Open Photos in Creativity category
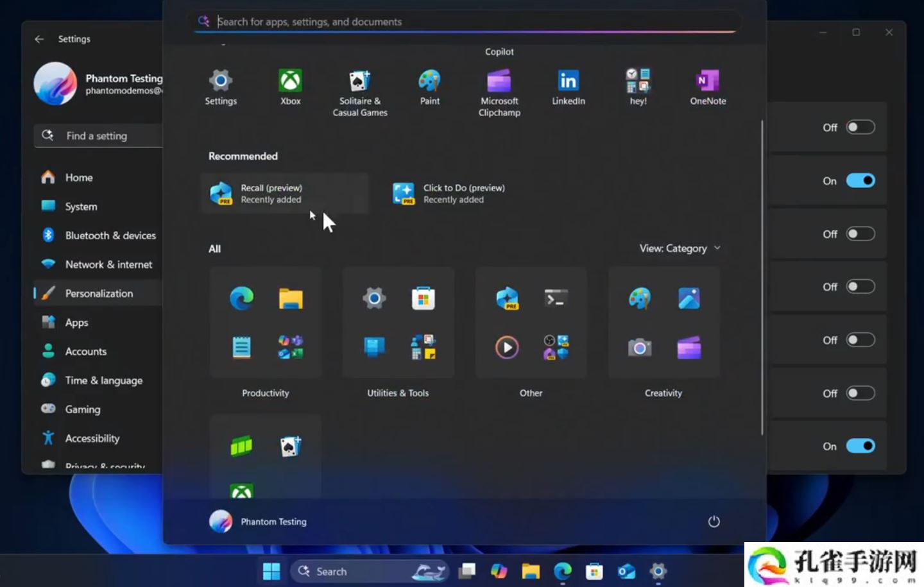 689,298
